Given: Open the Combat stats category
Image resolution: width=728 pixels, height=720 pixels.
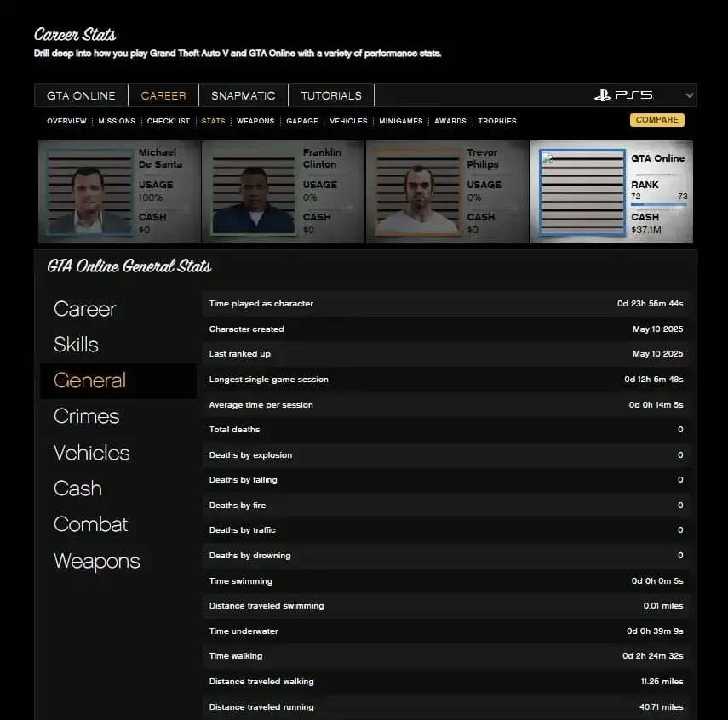Looking at the screenshot, I should click(x=90, y=524).
